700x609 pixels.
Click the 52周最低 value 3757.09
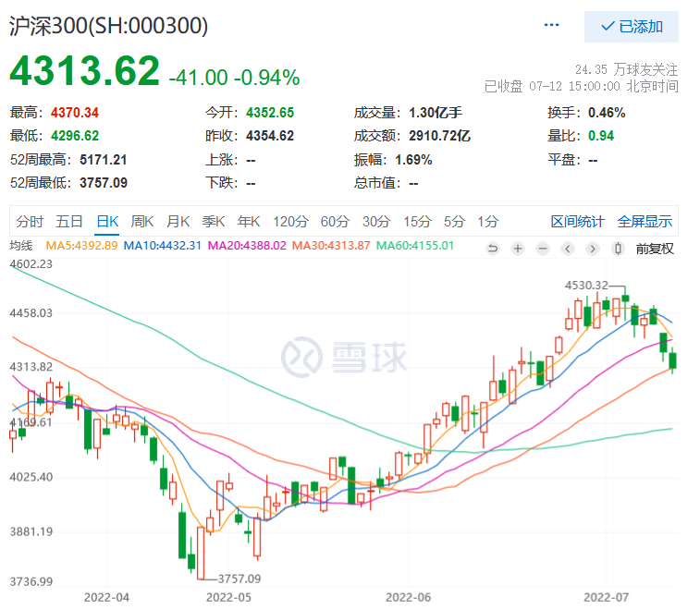(104, 183)
